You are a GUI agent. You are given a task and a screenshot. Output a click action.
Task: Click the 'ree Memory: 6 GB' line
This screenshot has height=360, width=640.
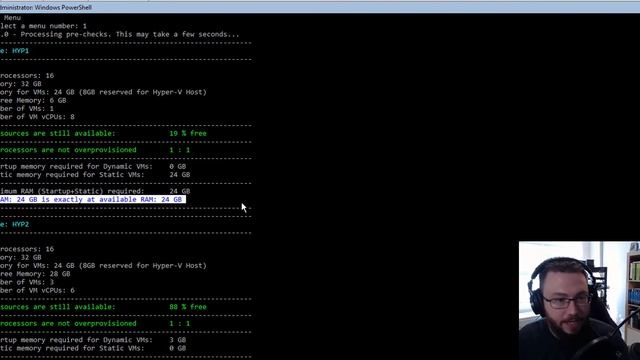point(33,100)
